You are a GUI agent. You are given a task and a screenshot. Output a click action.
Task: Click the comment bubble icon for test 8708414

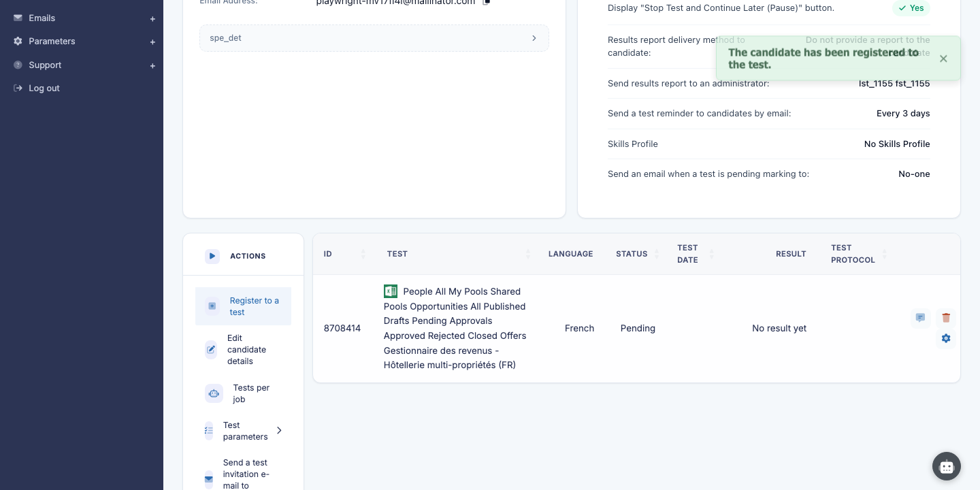tap(920, 318)
